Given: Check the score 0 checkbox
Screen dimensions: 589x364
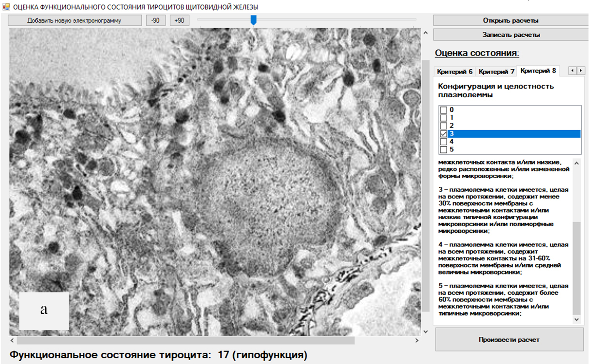Looking at the screenshot, I should (443, 110).
